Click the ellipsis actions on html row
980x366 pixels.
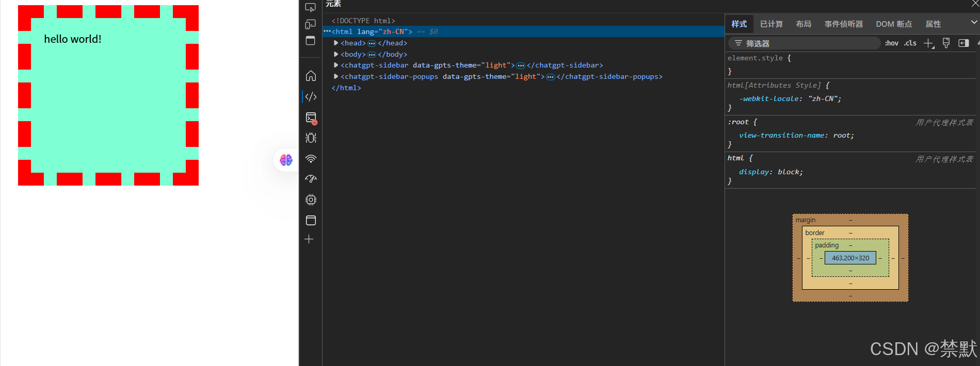tap(327, 31)
